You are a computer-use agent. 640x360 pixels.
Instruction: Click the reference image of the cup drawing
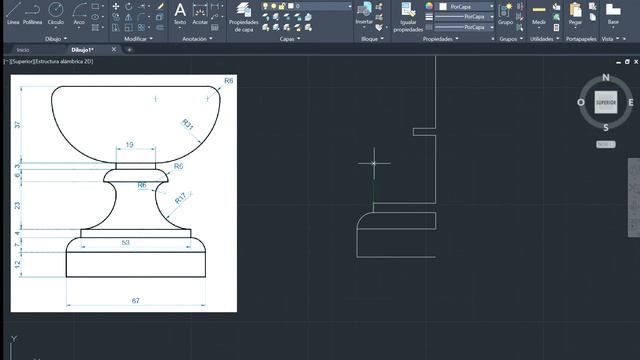pos(124,193)
